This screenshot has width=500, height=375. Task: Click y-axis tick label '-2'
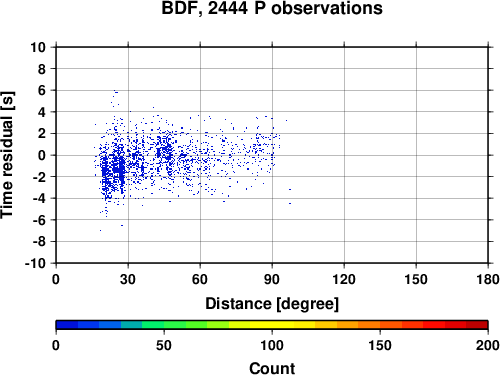39,177
